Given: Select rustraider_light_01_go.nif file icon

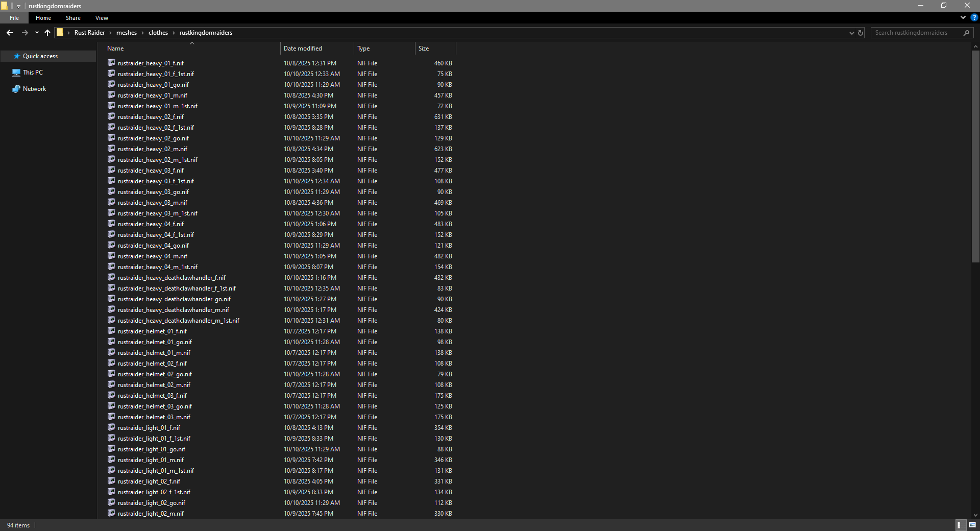Looking at the screenshot, I should (x=111, y=449).
